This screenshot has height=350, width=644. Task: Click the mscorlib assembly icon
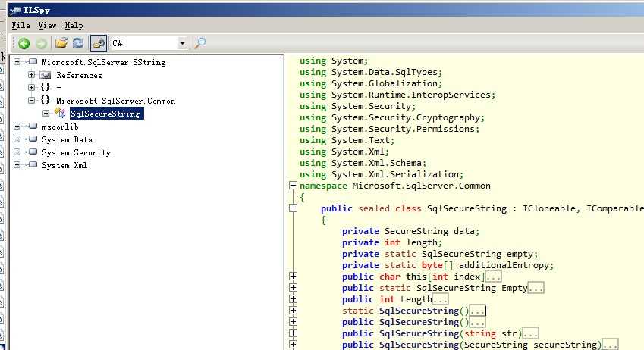click(33, 126)
